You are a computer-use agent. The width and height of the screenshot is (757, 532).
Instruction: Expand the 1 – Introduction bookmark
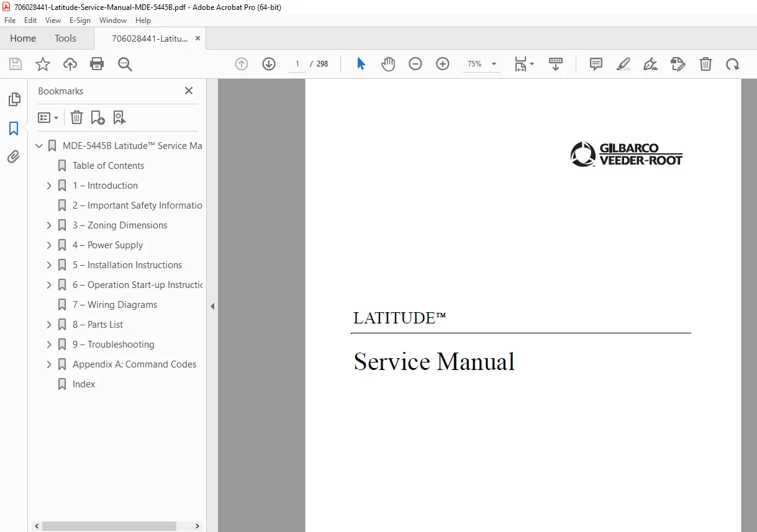(x=49, y=186)
